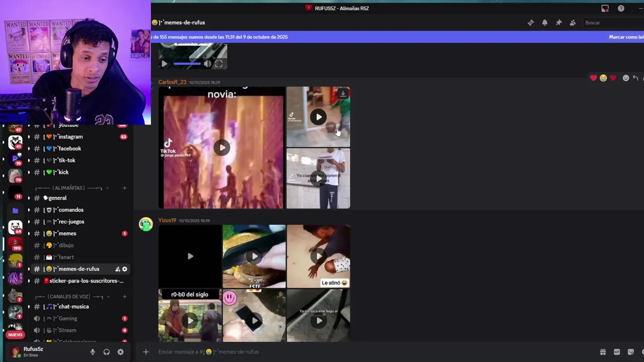
Task: Open the dibujo channel
Action: click(x=80, y=245)
